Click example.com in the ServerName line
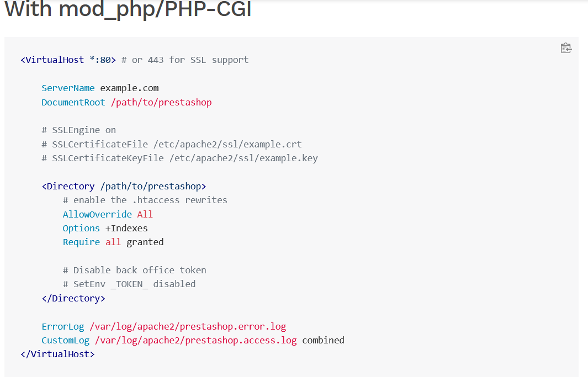Viewport: 588px width, 392px height. [129, 88]
